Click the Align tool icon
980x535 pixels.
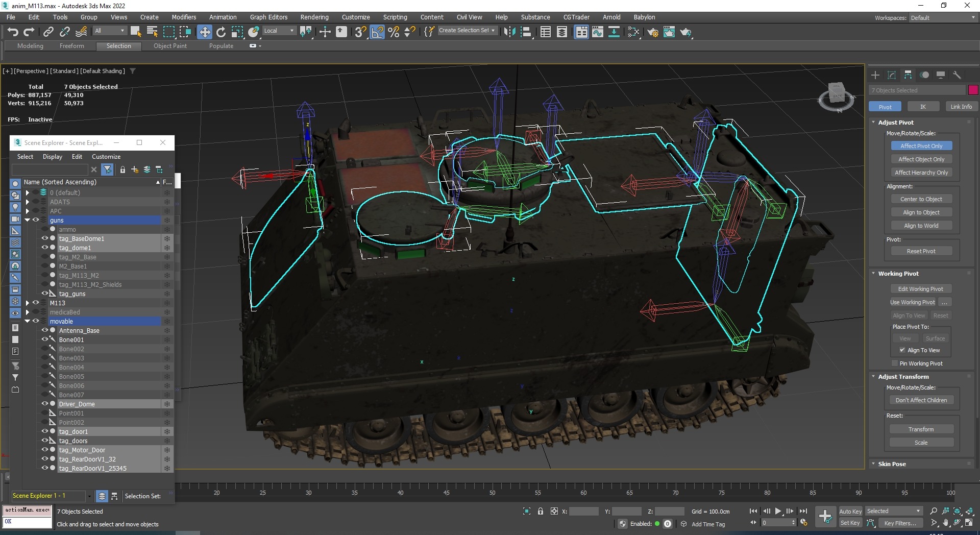526,32
